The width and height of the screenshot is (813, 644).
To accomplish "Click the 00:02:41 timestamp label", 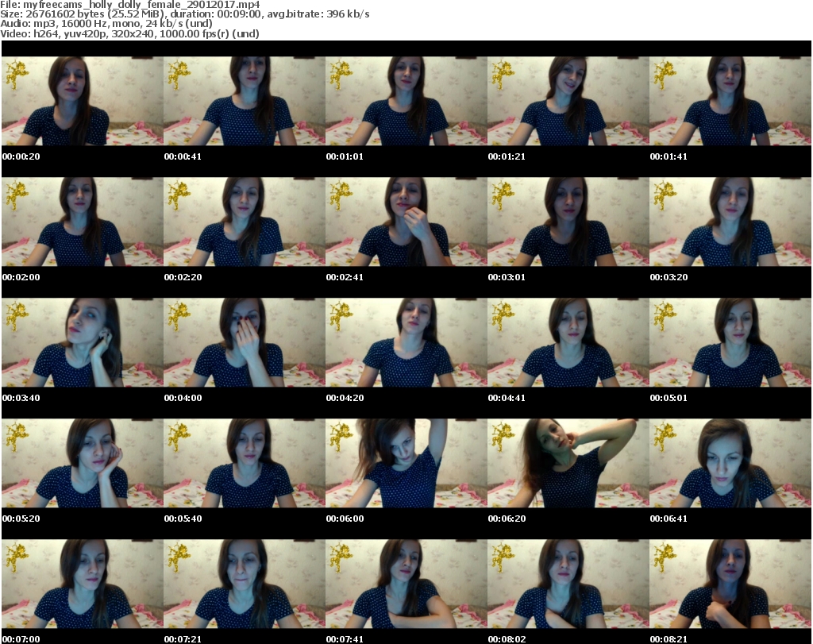I will [345, 277].
